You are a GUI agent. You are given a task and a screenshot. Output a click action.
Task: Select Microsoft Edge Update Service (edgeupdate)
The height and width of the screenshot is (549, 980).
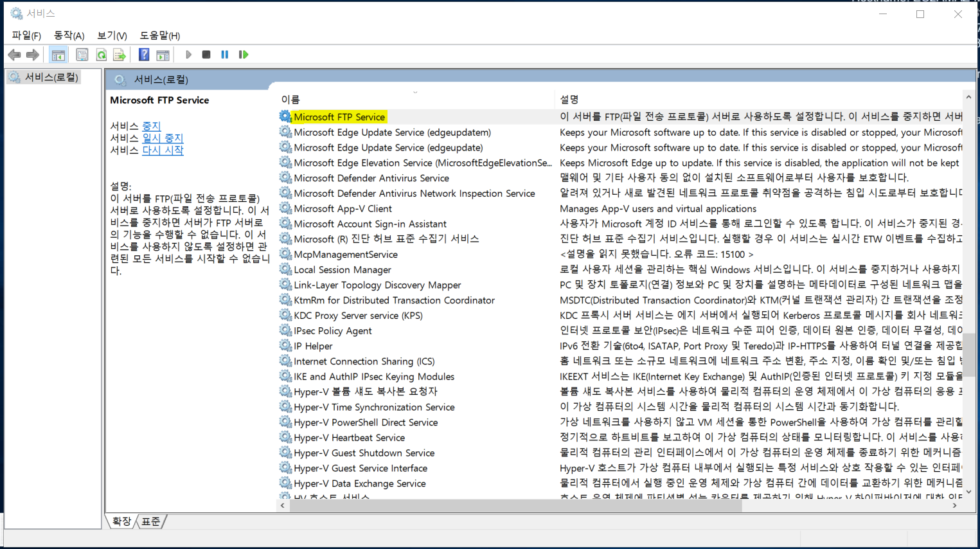click(388, 148)
